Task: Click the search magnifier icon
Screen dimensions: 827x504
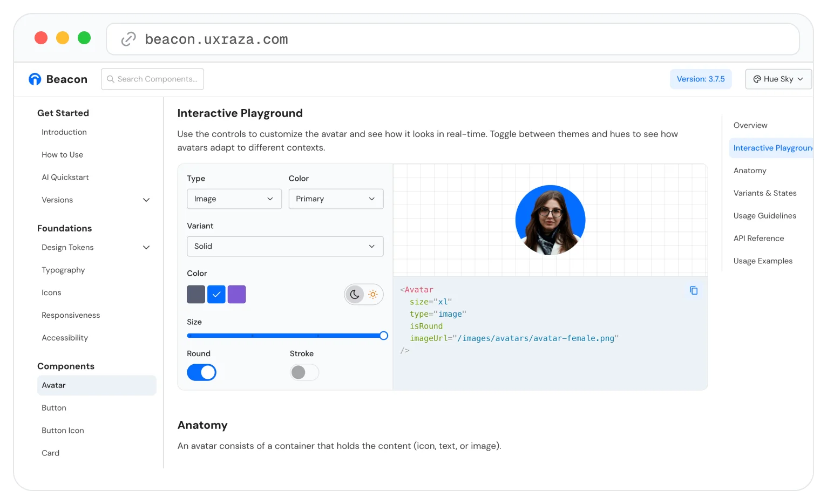Action: (x=110, y=79)
